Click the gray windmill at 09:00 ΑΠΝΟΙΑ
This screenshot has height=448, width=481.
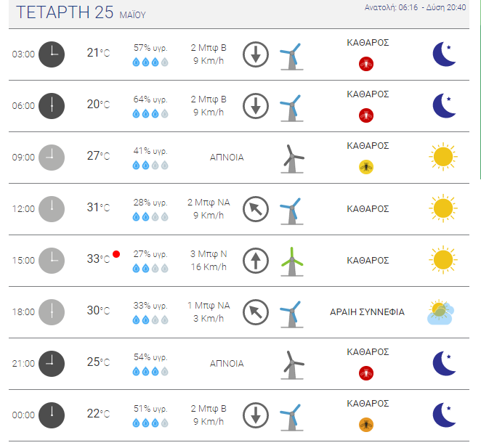coord(292,159)
